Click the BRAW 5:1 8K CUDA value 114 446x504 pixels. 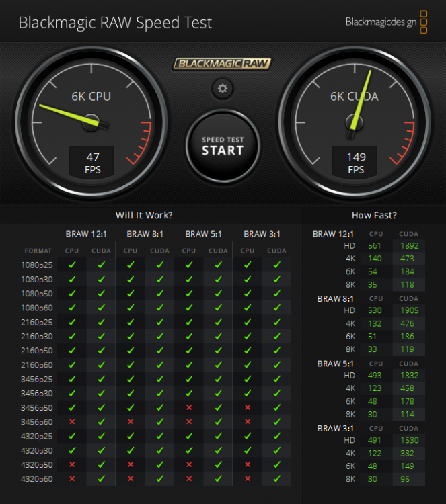tap(407, 415)
